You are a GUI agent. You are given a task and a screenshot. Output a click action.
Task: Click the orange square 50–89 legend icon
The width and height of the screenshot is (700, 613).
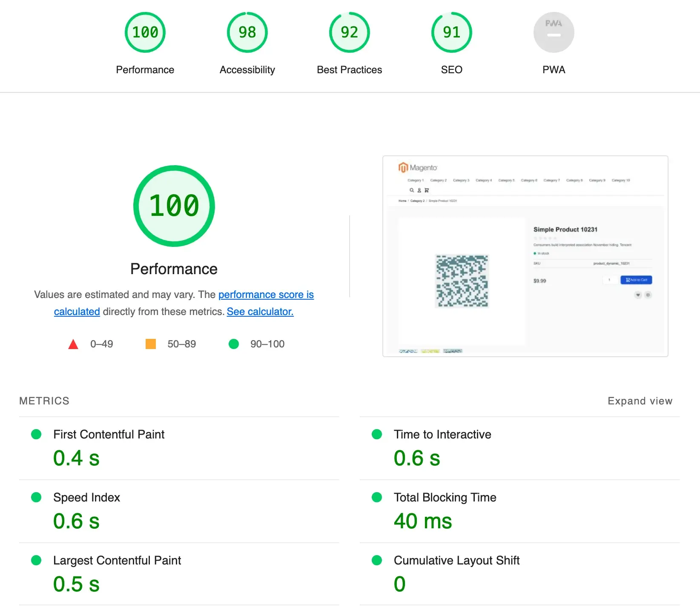pyautogui.click(x=151, y=344)
